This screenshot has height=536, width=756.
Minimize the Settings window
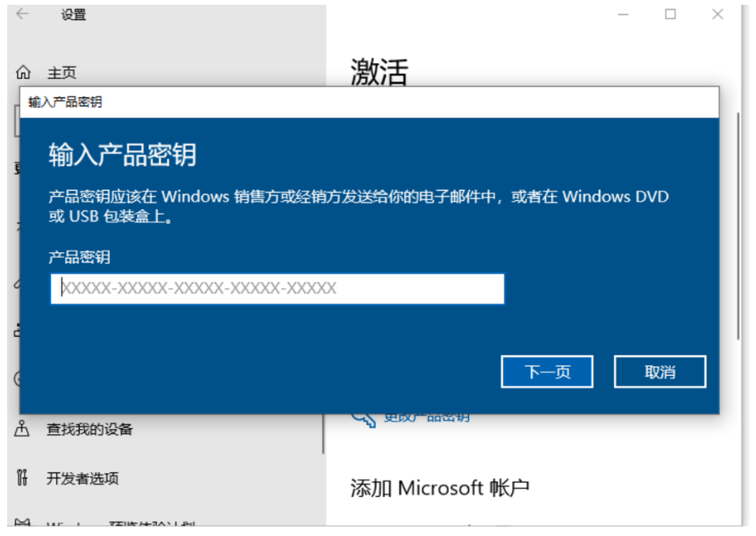(624, 14)
